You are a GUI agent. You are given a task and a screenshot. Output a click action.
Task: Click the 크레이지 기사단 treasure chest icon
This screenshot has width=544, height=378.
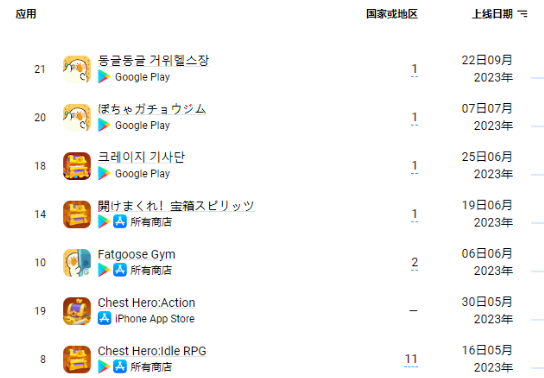click(x=77, y=166)
